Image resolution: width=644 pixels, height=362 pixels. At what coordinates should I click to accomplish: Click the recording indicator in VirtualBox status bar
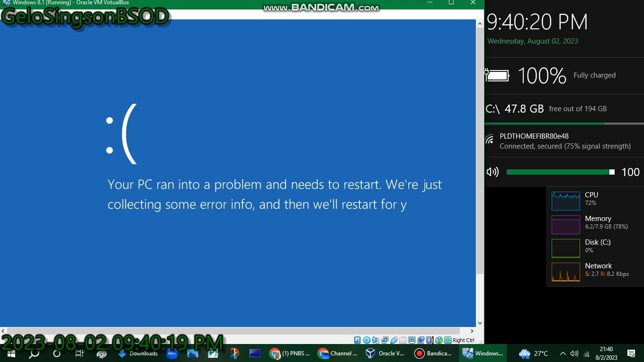pos(420,340)
